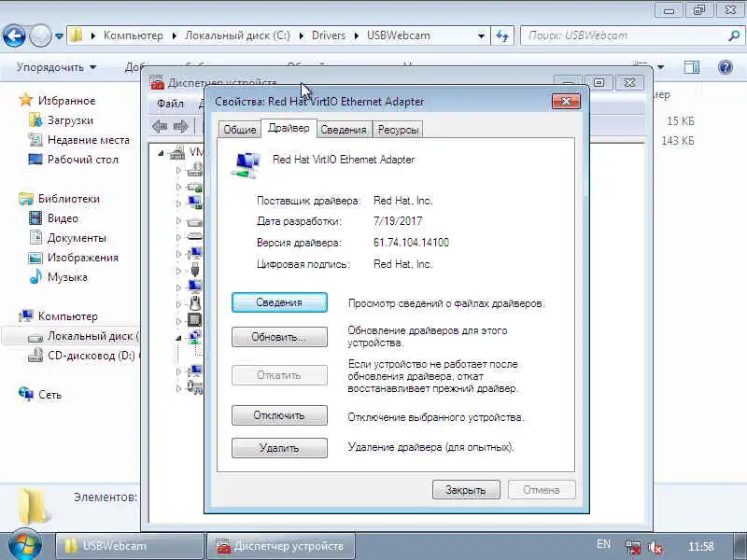Click the mouse device category icon
This screenshot has width=747, height=560.
click(195, 302)
